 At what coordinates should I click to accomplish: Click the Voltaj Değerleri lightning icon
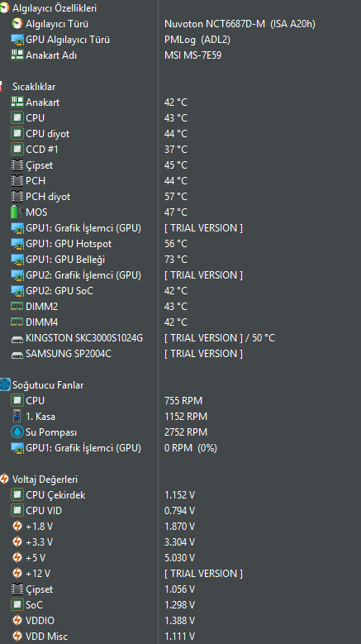click(x=4, y=479)
